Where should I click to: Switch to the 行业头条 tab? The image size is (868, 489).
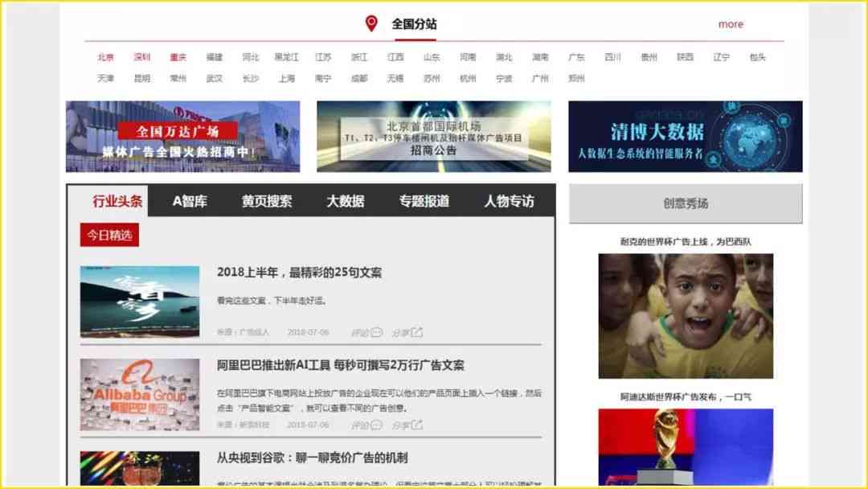(117, 201)
